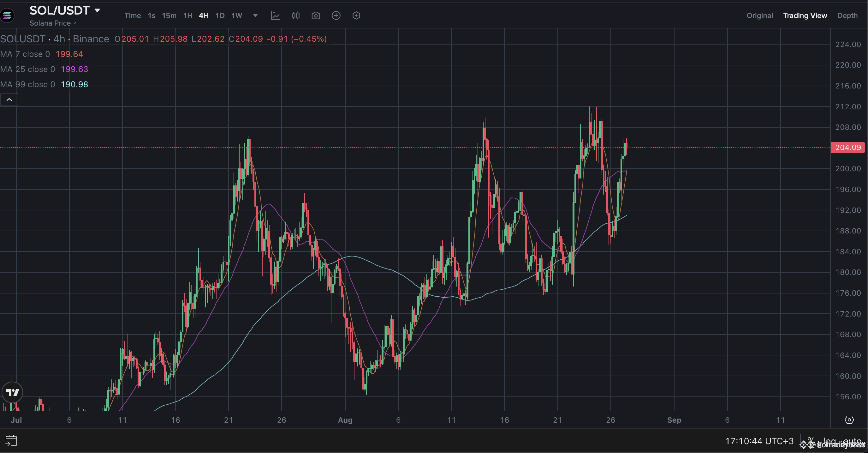Switch to the Original chart tab
The width and height of the screenshot is (868, 453).
(759, 15)
